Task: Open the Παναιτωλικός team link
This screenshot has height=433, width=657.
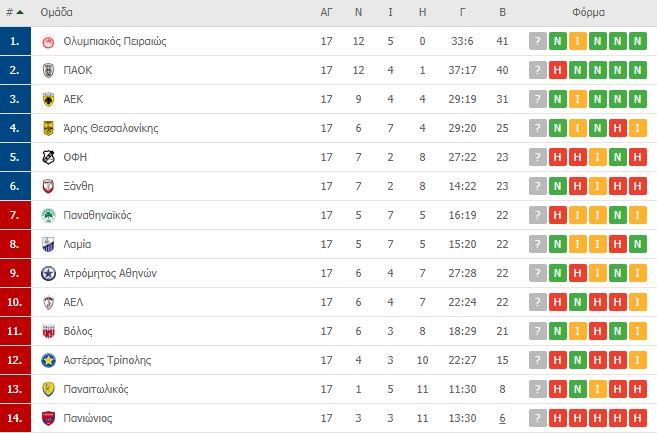Action: tap(96, 389)
